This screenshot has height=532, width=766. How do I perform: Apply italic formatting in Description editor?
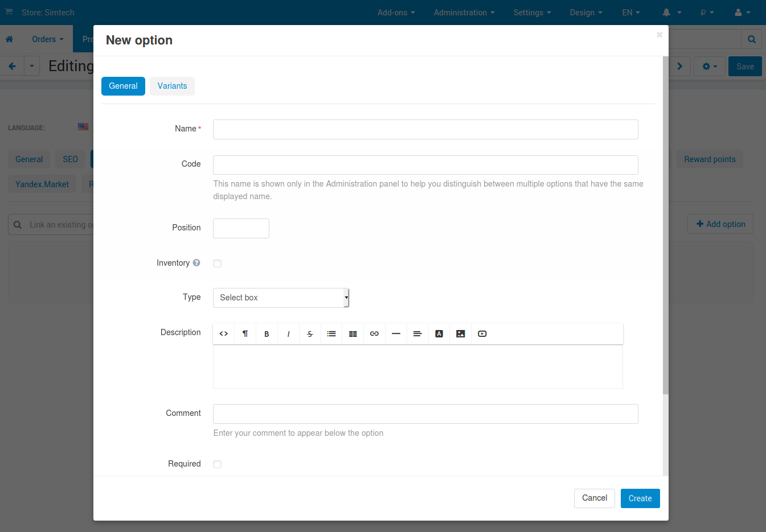pyautogui.click(x=288, y=334)
